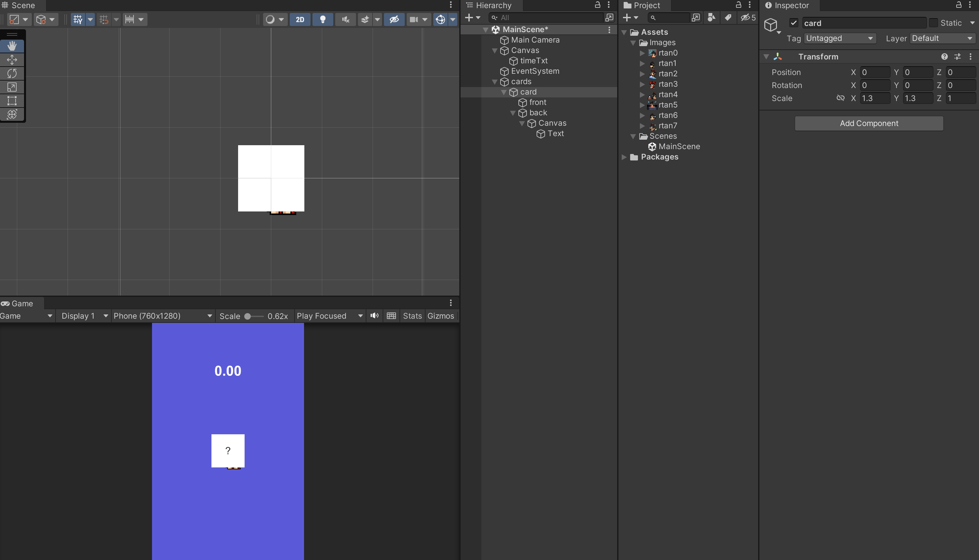The width and height of the screenshot is (979, 560).
Task: Toggle 2D view mode in Scene
Action: 300,19
